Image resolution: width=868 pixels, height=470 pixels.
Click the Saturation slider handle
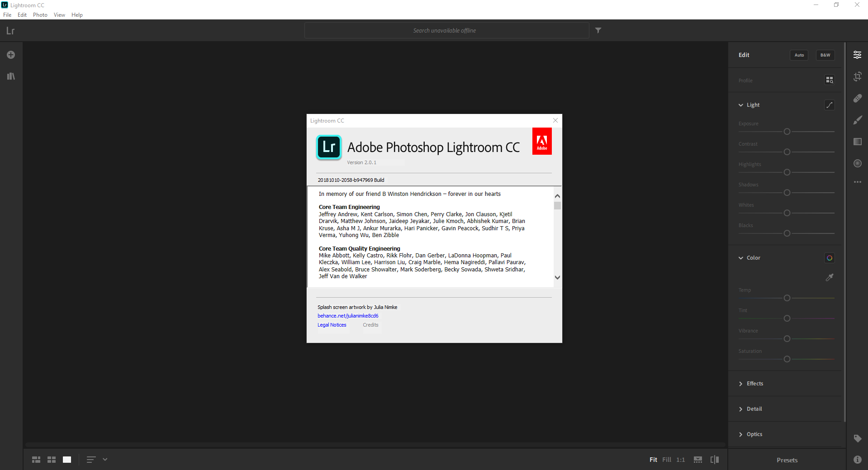(x=787, y=359)
